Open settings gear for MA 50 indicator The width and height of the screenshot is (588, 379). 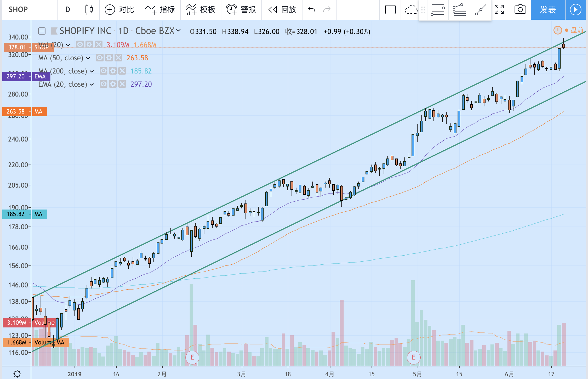pyautogui.click(x=109, y=58)
